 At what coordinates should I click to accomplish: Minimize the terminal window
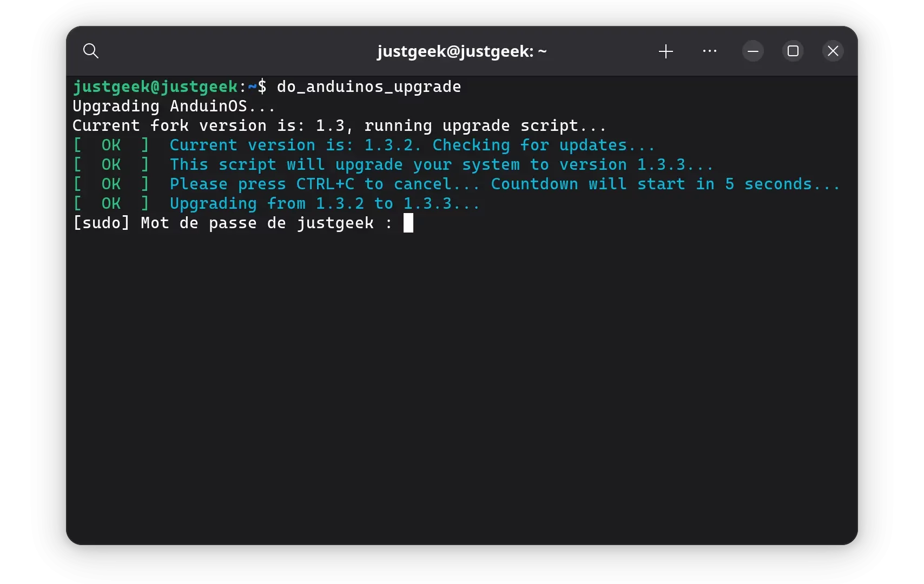(x=753, y=51)
